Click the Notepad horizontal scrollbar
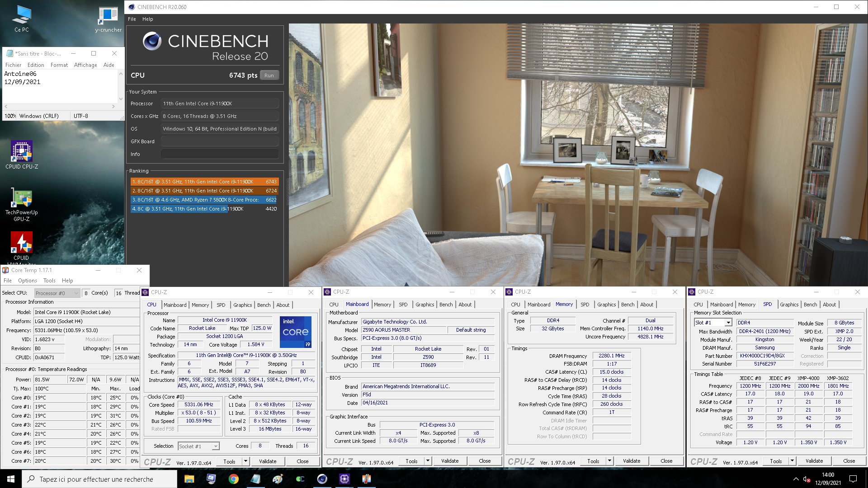 click(59, 107)
